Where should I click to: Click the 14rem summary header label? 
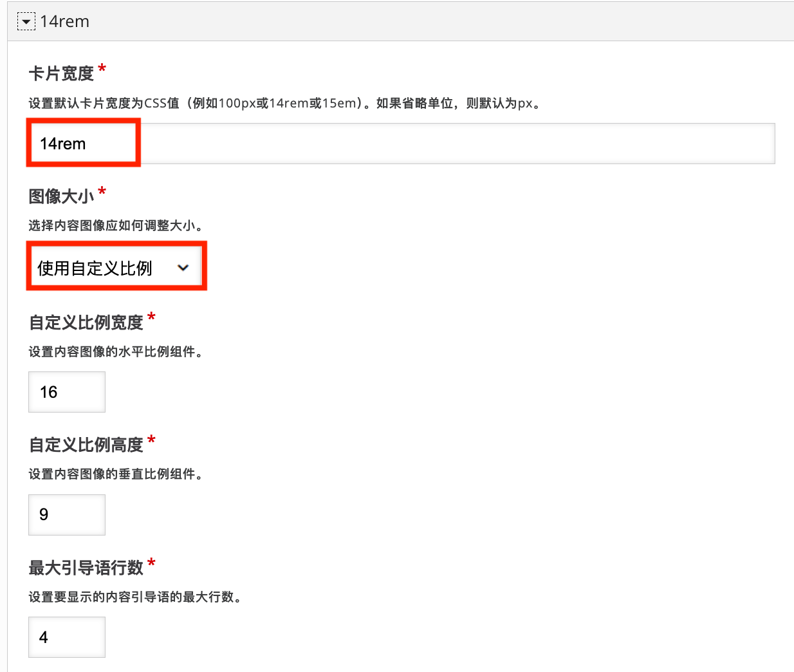[x=64, y=21]
